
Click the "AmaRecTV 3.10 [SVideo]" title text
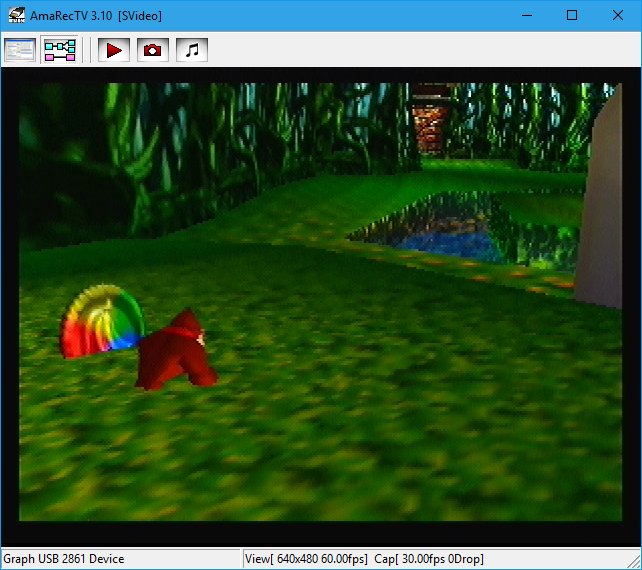point(96,16)
